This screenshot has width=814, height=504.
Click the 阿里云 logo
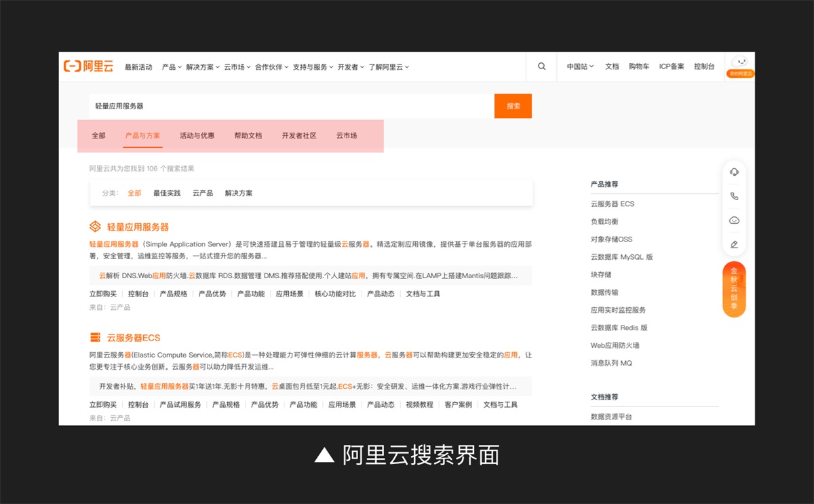pos(88,66)
